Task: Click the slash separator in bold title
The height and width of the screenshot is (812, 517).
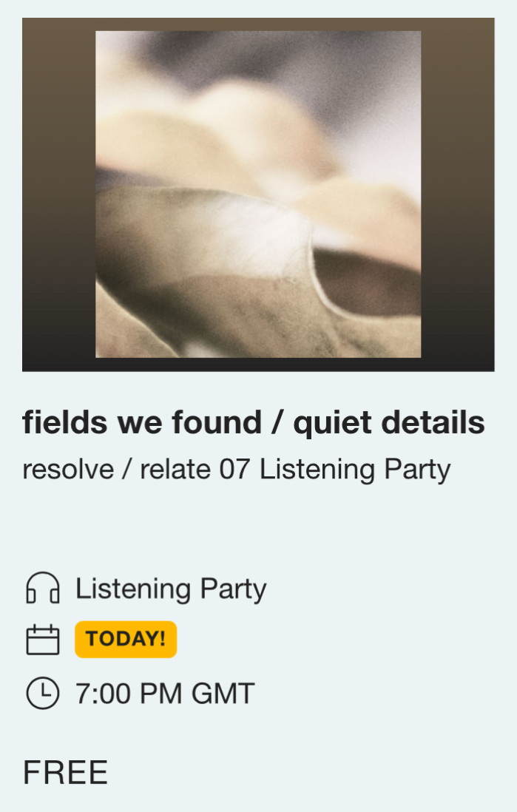Action: point(277,423)
